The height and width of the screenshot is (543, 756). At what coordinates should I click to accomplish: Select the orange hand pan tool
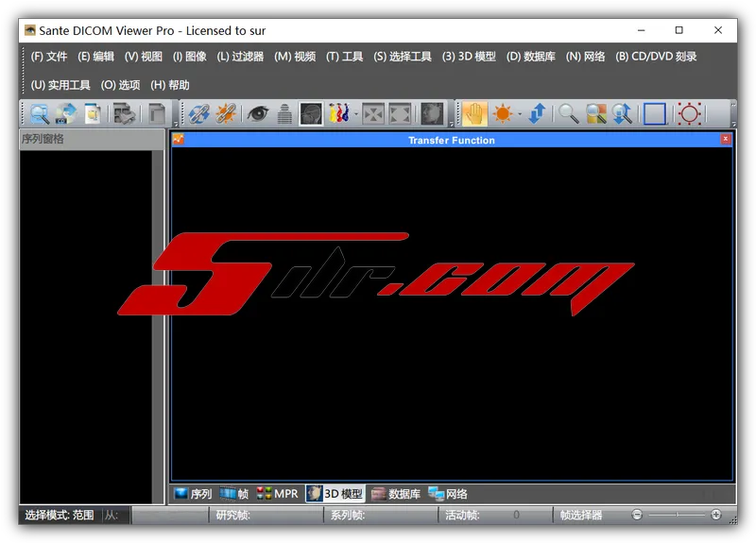pos(474,113)
